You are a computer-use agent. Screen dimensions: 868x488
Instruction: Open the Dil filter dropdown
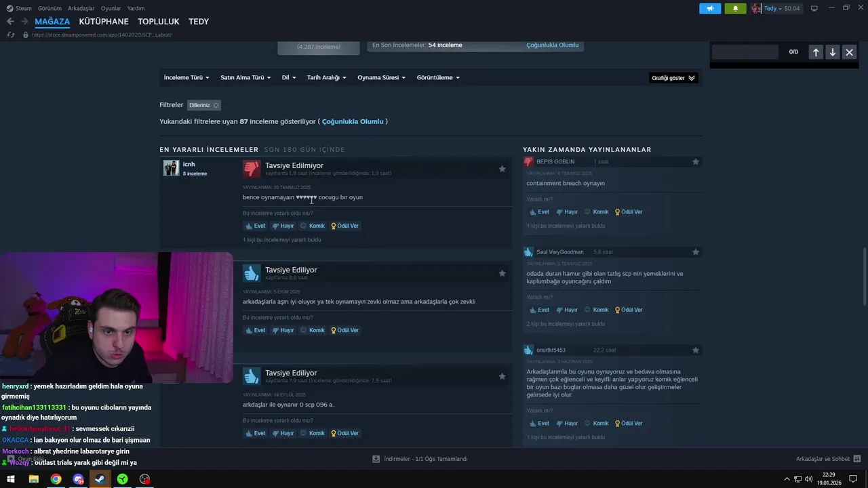289,78
